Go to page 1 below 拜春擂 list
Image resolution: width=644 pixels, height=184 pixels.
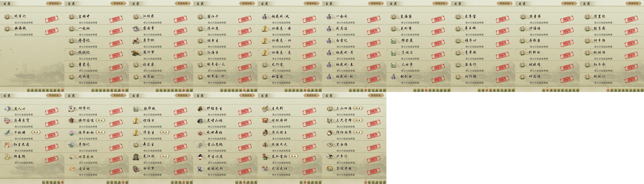(43, 182)
